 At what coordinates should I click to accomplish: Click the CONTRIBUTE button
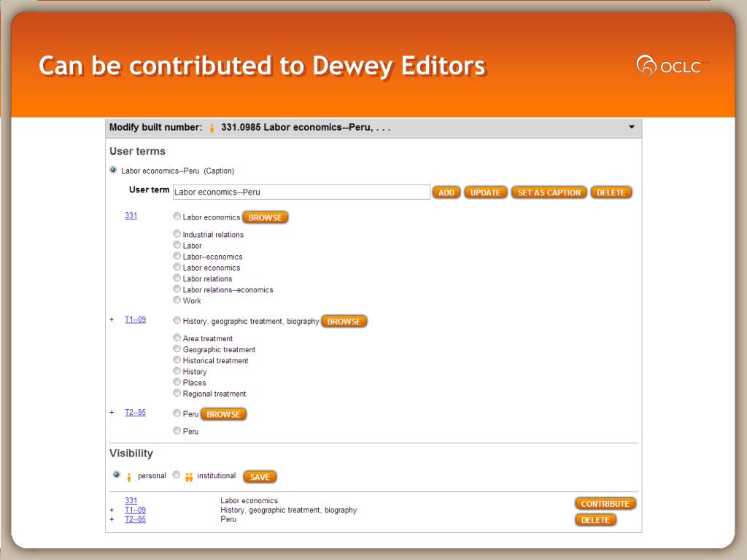605,504
